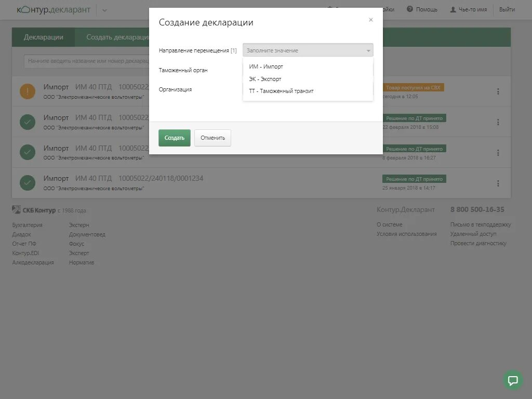Open the three-dot menu of the 8 февраля row
Screen dimensions: 532x399
click(498, 153)
